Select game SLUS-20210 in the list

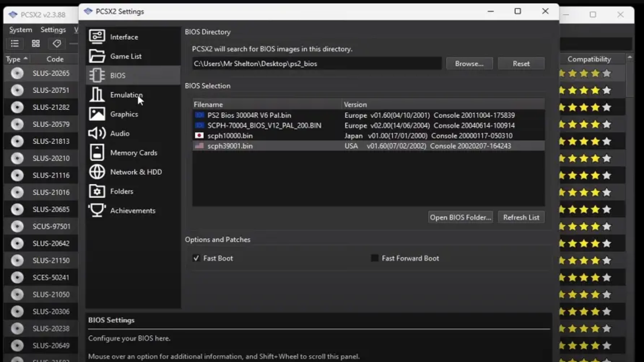pyautogui.click(x=51, y=158)
